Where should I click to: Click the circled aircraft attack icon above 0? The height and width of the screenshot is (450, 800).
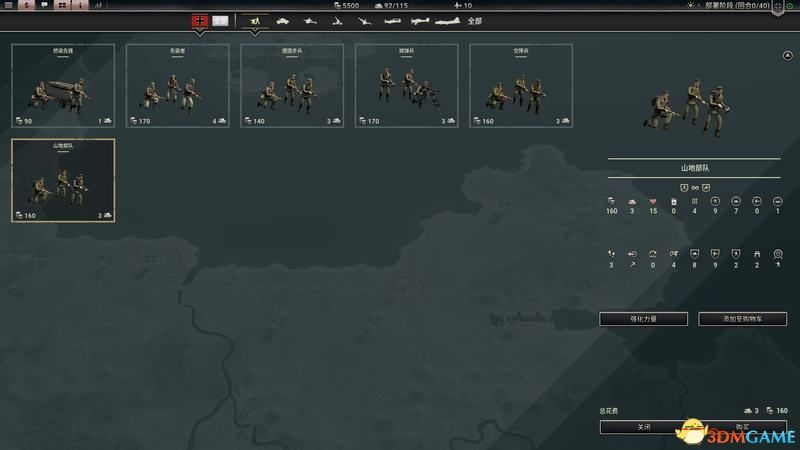click(x=757, y=201)
